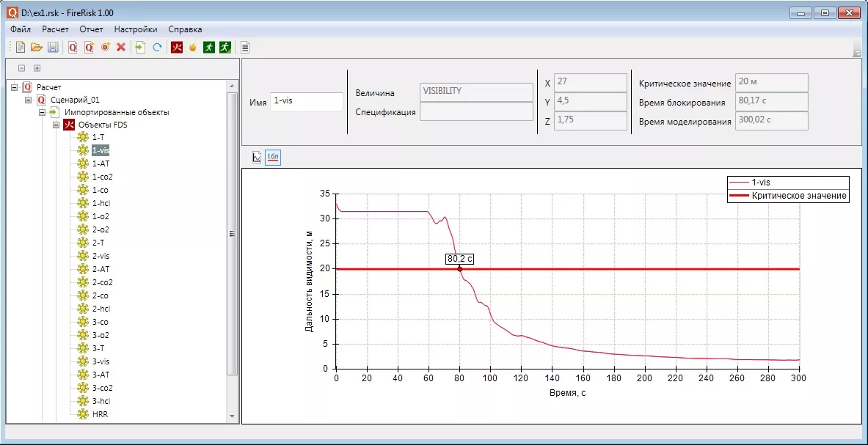Open a file with the folder icon

[x=36, y=48]
